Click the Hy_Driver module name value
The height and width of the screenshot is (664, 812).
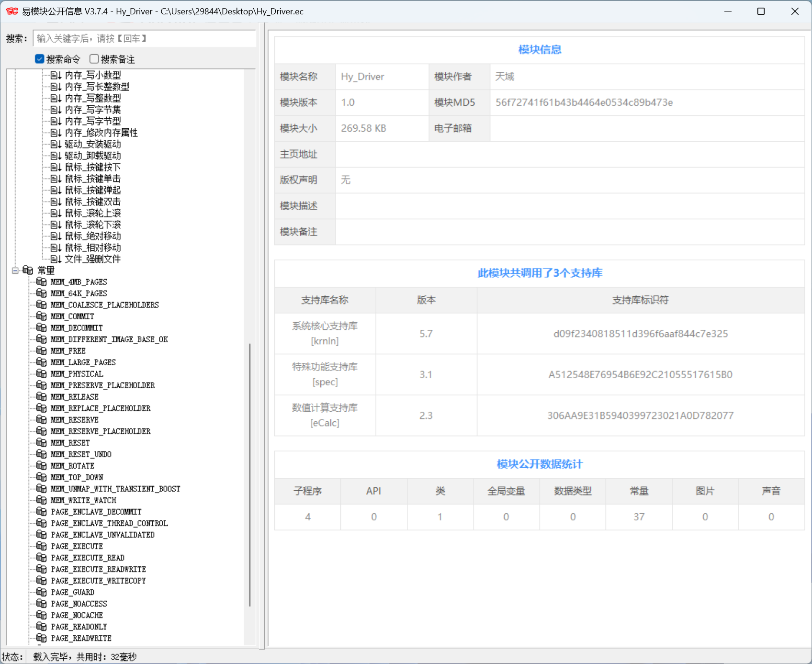362,77
